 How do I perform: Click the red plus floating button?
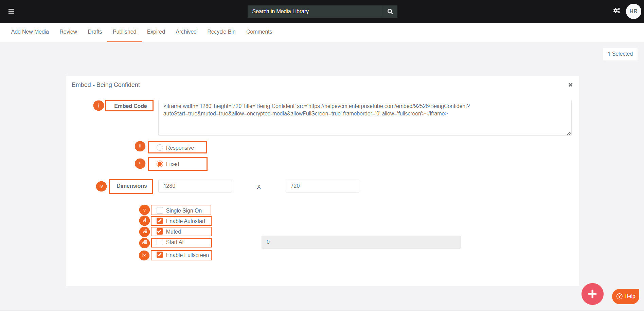coord(592,294)
